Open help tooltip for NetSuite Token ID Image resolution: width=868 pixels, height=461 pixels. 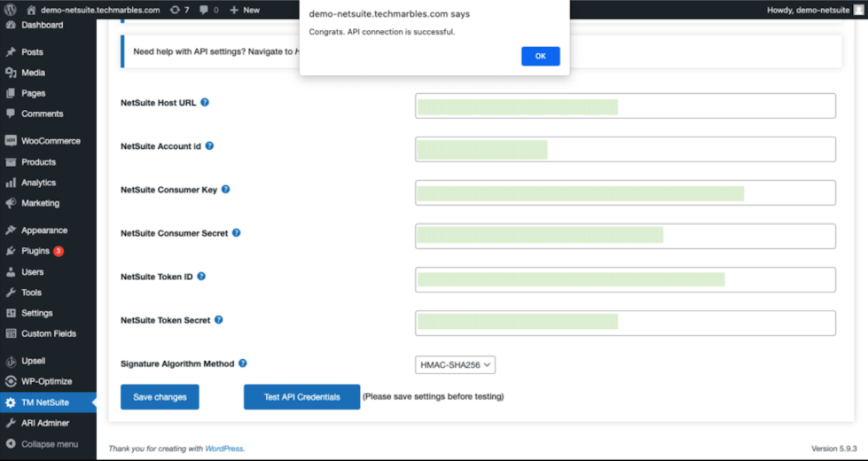201,277
